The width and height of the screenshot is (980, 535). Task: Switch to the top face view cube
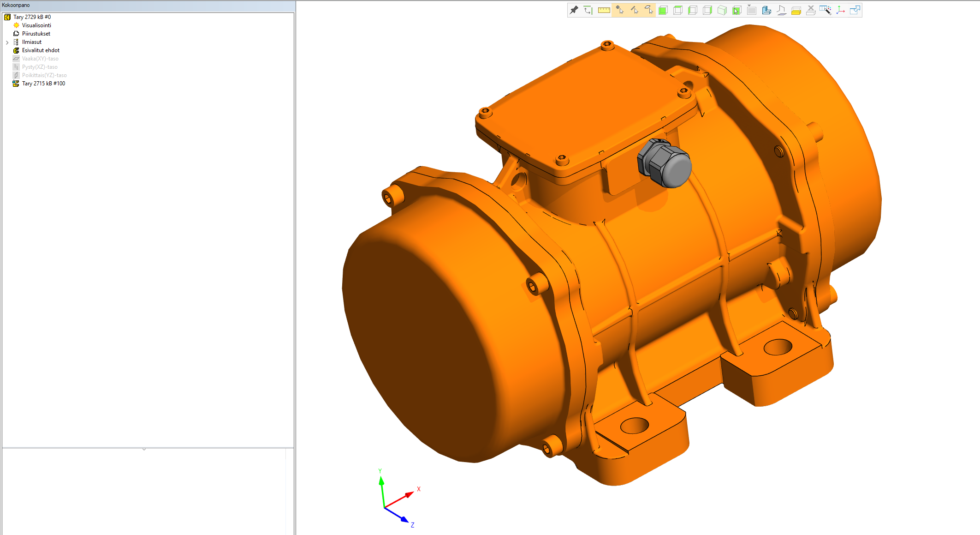[x=677, y=10]
